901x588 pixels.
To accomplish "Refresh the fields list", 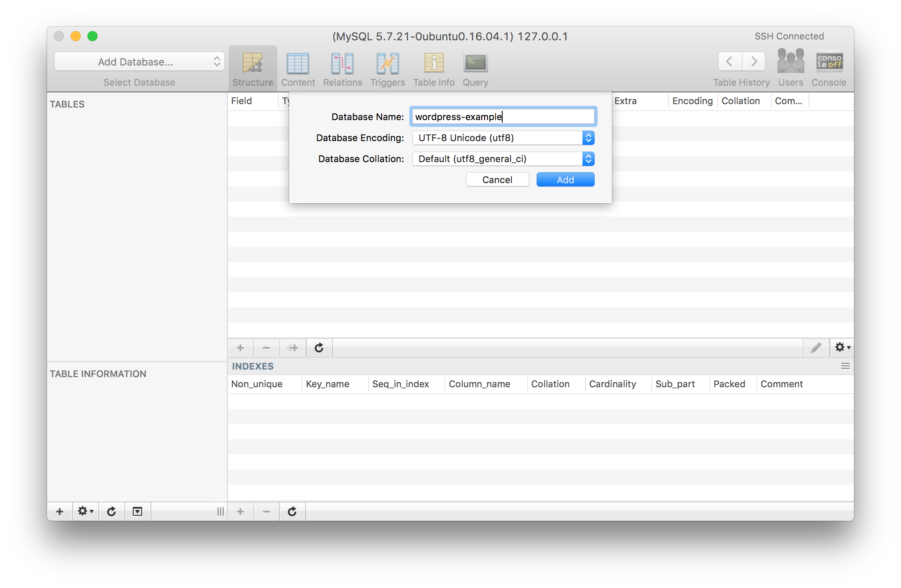I will pyautogui.click(x=319, y=348).
